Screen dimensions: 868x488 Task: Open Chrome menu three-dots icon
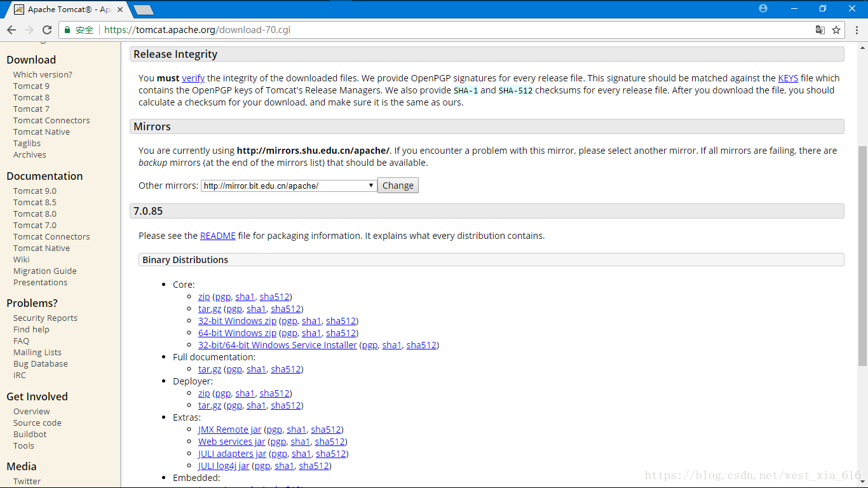tap(856, 30)
